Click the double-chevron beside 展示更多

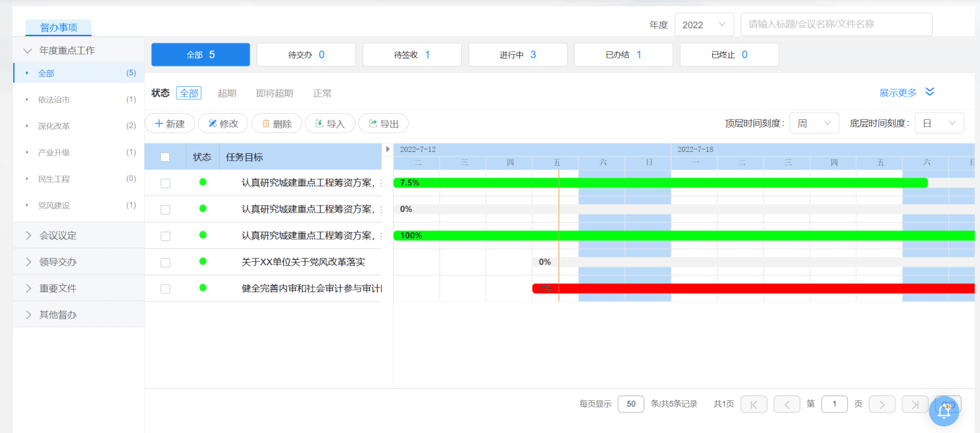[x=930, y=92]
